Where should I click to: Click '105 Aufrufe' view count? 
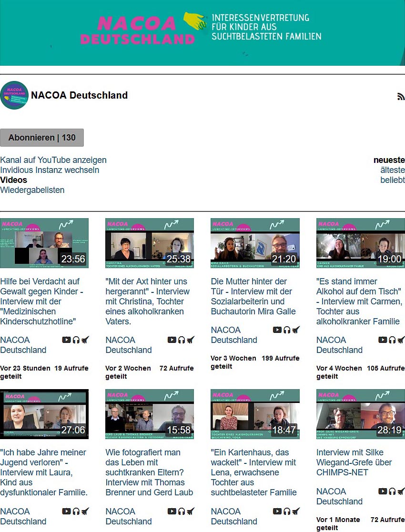pyautogui.click(x=386, y=368)
